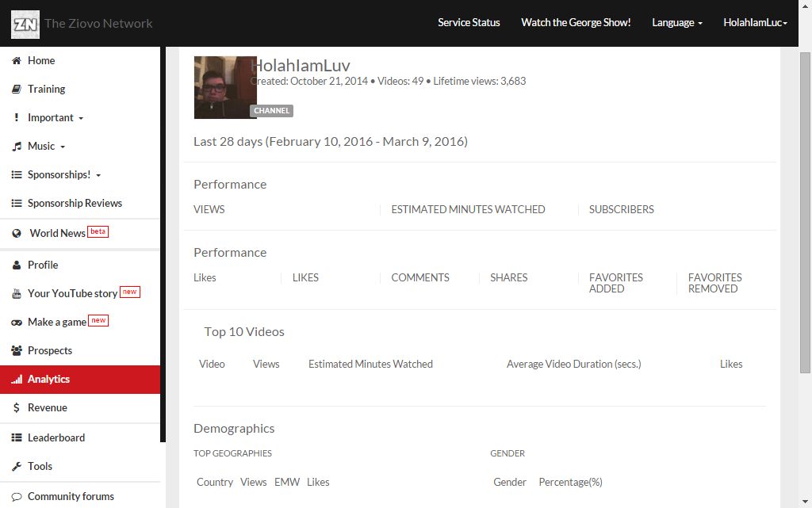The image size is (812, 508).
Task: Expand the Music dropdown arrow
Action: pyautogui.click(x=63, y=147)
